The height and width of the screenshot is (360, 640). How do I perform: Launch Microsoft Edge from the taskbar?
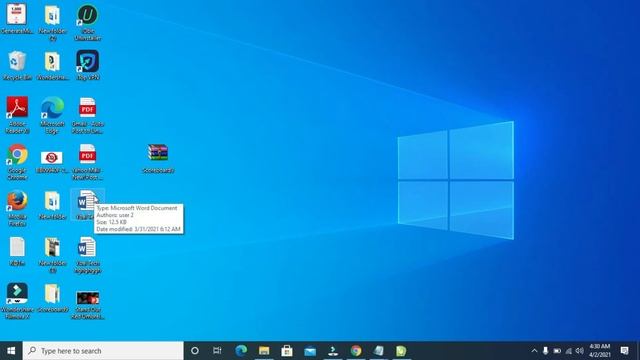(x=241, y=351)
